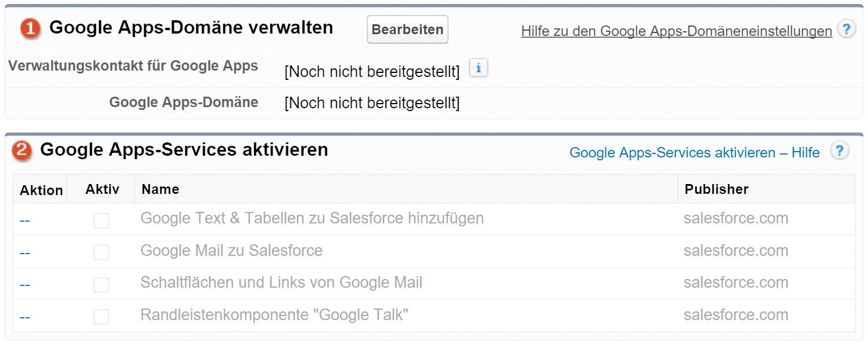Image resolution: width=868 pixels, height=345 pixels.
Task: Toggle Aktiv checkbox for Google Mail zu Salesforce
Action: pos(101,252)
